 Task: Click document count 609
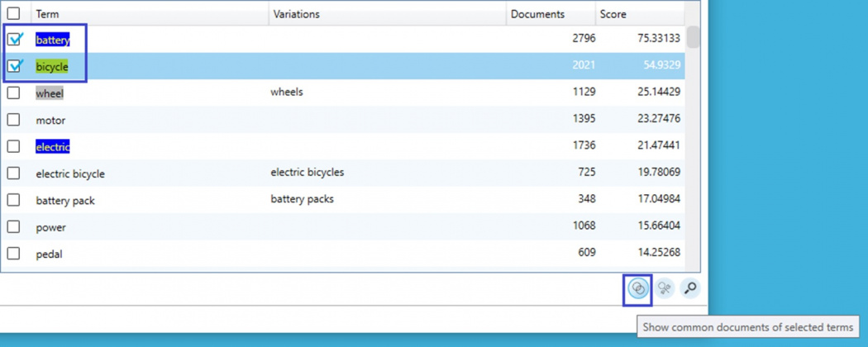coord(587,252)
